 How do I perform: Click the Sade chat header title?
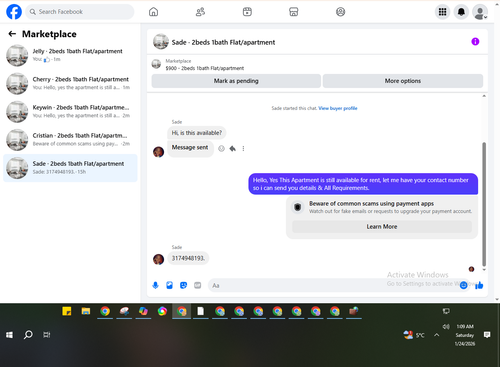[223, 42]
